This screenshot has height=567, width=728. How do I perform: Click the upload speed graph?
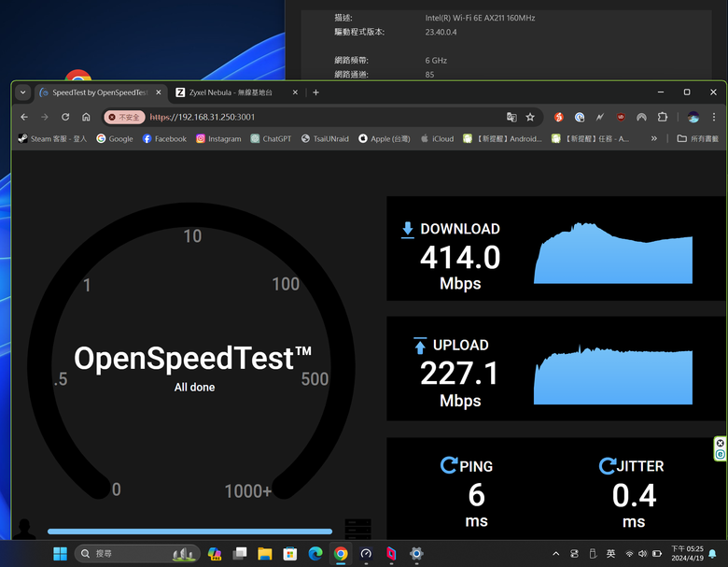613,376
